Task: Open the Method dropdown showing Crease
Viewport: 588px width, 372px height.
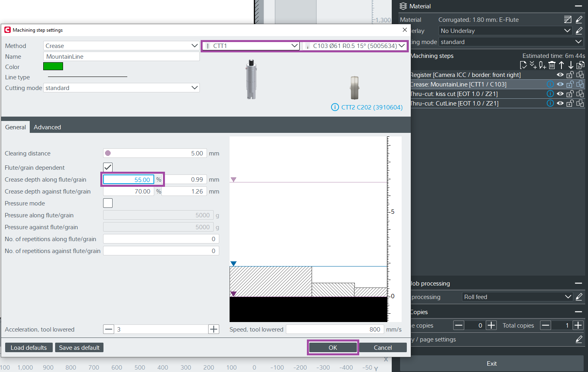Action: pyautogui.click(x=121, y=46)
